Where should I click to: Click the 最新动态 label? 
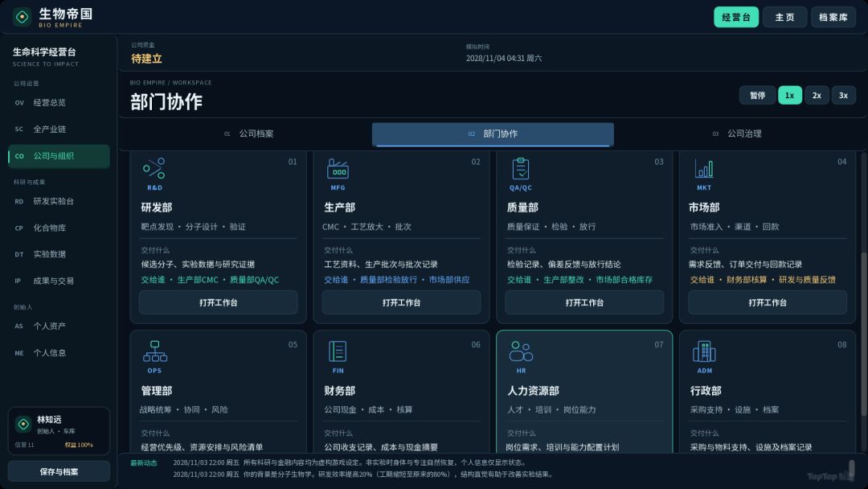(x=144, y=463)
